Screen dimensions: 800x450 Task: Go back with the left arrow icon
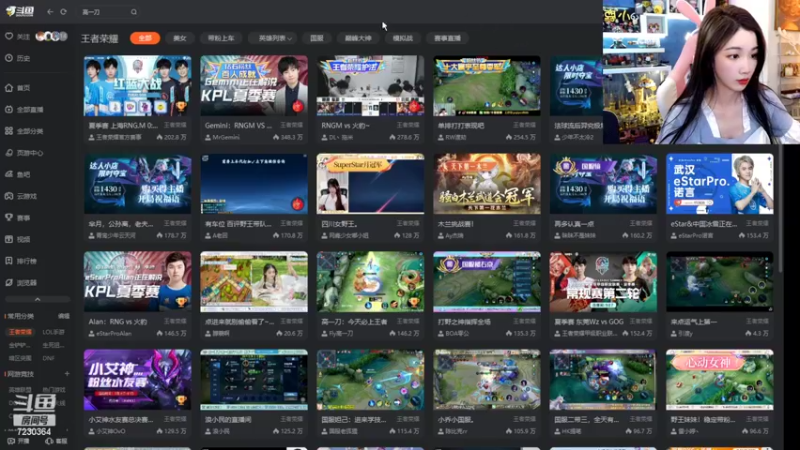pos(50,12)
